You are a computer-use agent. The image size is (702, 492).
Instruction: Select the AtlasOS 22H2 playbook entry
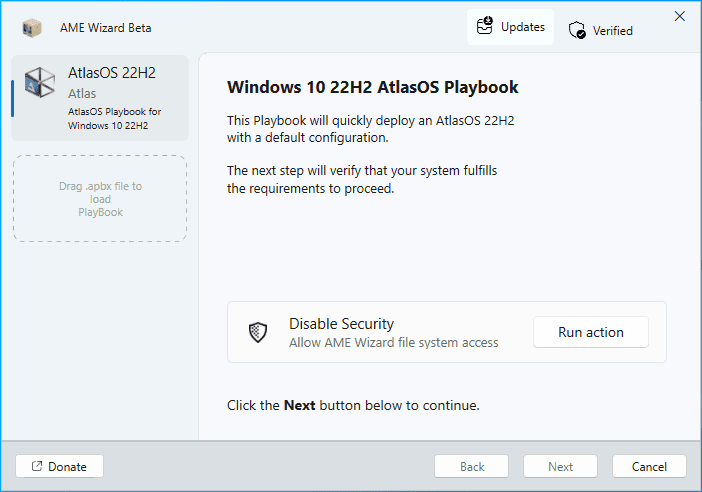(100, 98)
